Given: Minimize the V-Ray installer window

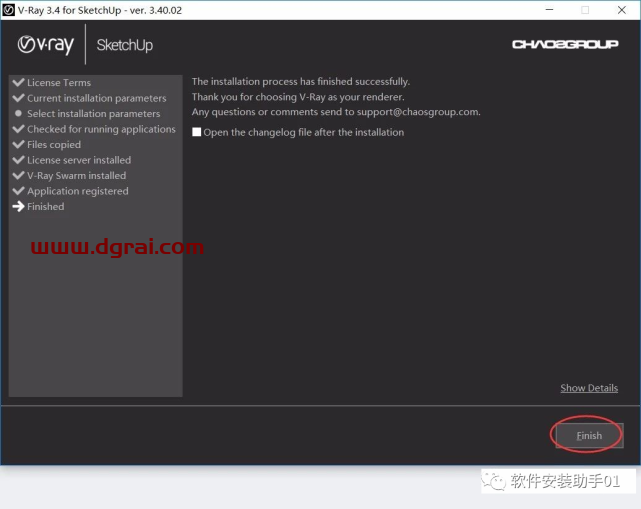Looking at the screenshot, I should (549, 10).
